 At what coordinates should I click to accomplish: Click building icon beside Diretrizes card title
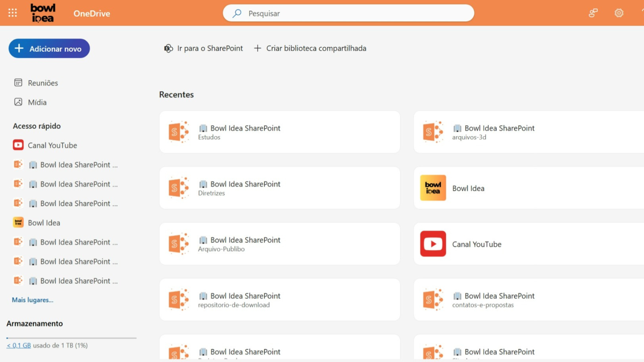(x=203, y=184)
